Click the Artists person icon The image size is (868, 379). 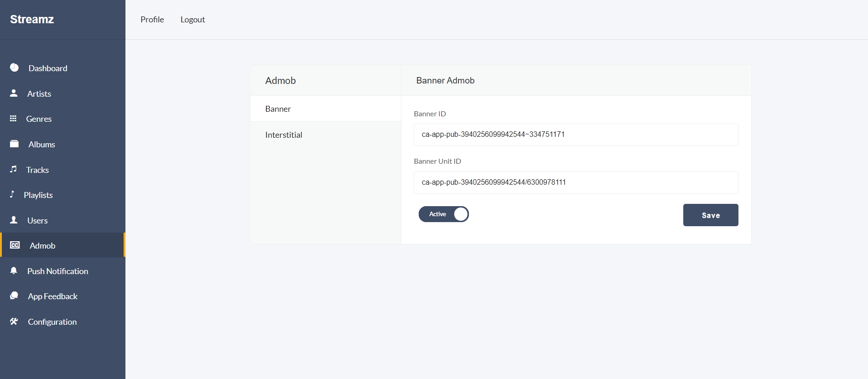[14, 93]
